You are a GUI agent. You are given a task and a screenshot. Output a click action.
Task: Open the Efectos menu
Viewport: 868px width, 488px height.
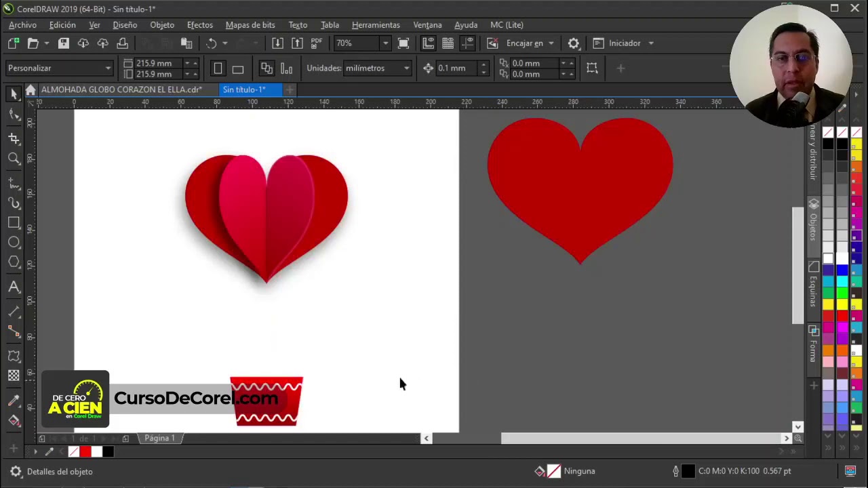click(200, 25)
